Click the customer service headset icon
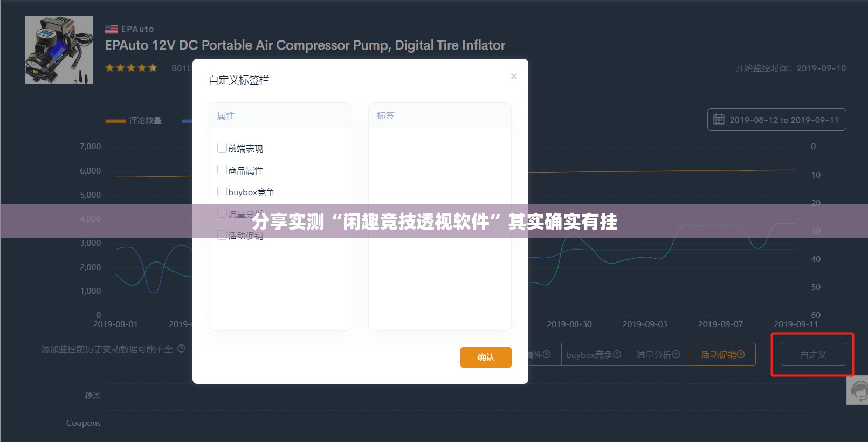The width and height of the screenshot is (868, 442). pos(858,390)
